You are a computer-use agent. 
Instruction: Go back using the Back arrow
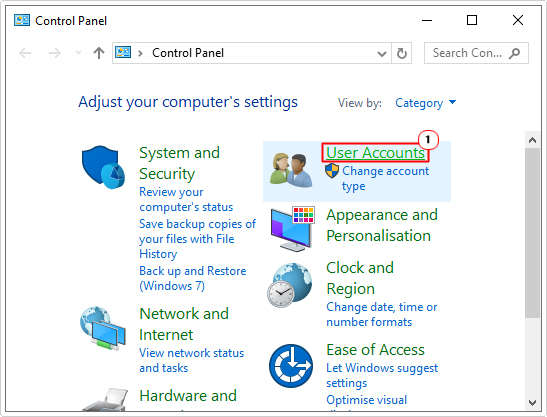tap(25, 53)
